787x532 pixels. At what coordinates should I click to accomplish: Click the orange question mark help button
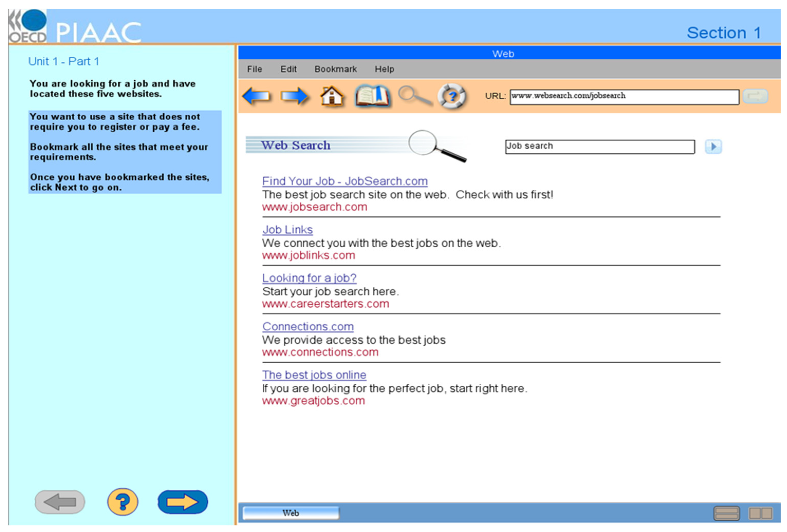123,502
